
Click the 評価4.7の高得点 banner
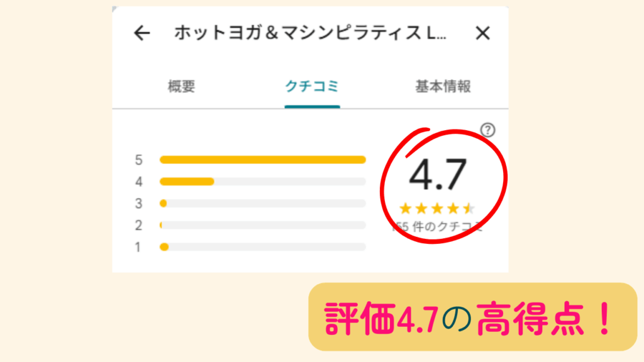click(472, 317)
